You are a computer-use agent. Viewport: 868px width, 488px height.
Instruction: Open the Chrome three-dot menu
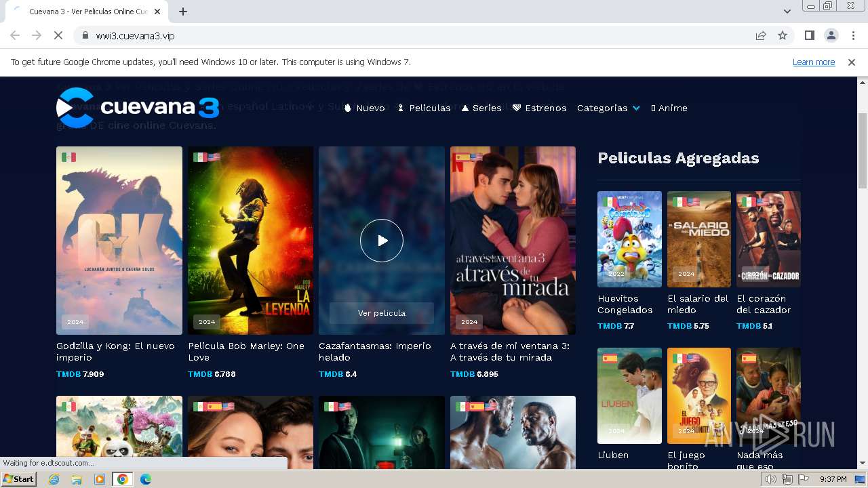tap(852, 36)
